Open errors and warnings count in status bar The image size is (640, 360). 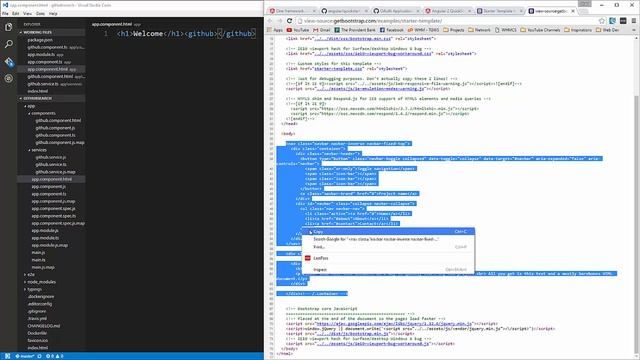point(55,356)
